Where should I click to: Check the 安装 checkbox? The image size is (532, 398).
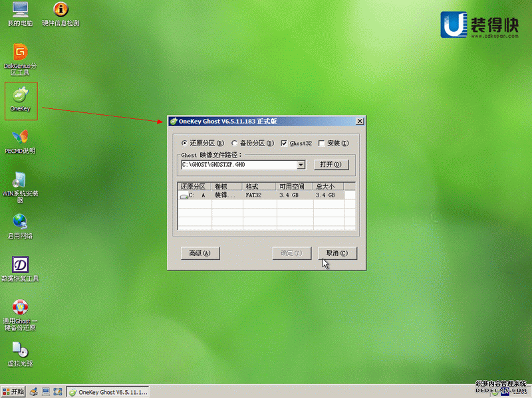pyautogui.click(x=322, y=144)
